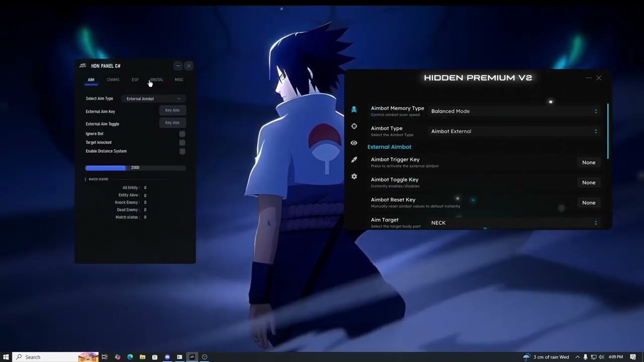
Task: Enable the Target knocked checkbox
Action: click(x=182, y=142)
